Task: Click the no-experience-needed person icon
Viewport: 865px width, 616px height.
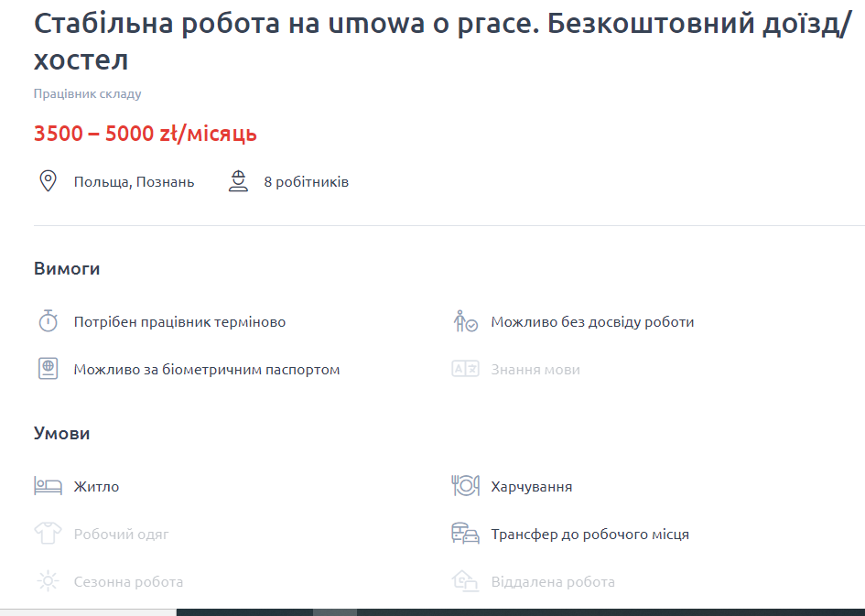Action: 465,320
